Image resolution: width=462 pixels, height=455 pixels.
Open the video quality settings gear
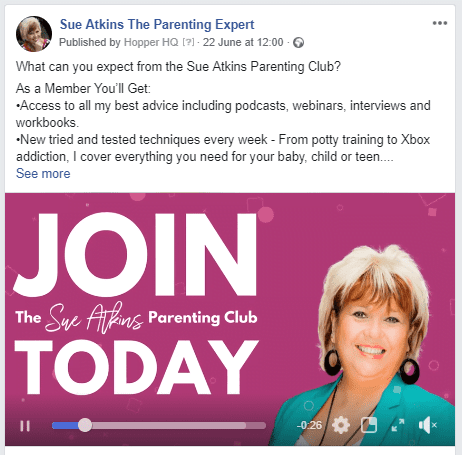tap(341, 425)
